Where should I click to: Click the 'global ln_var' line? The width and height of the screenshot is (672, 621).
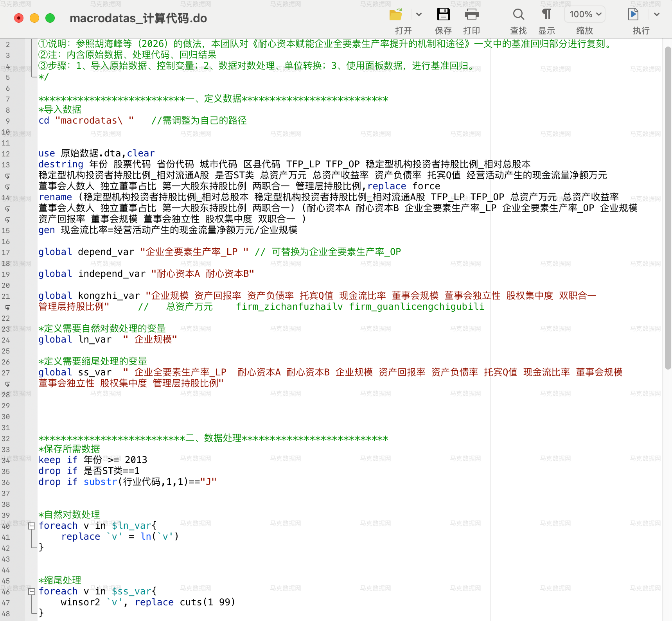108,339
